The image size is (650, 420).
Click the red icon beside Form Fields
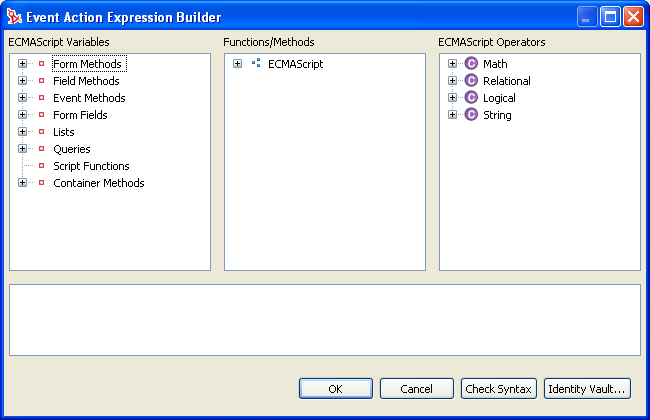tap(41, 115)
